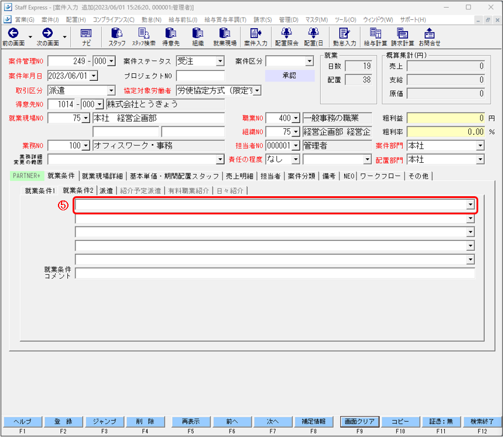Switch to the 就業現場詳細 tab
504x437 pixels.
point(102,176)
